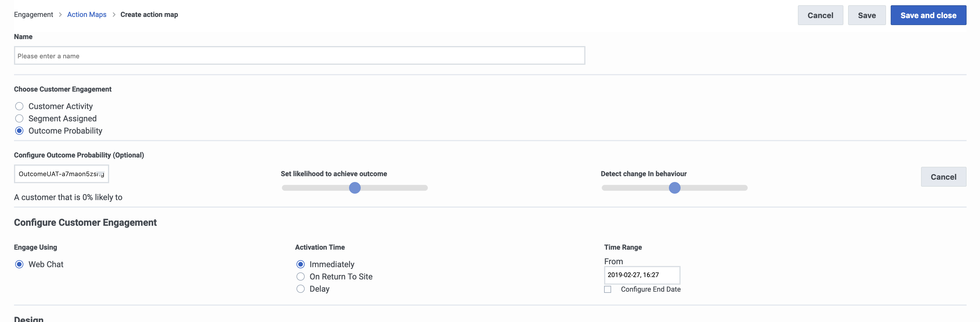980x322 pixels.
Task: Click the Choose Customer Engagement label
Action: pyautogui.click(x=63, y=89)
